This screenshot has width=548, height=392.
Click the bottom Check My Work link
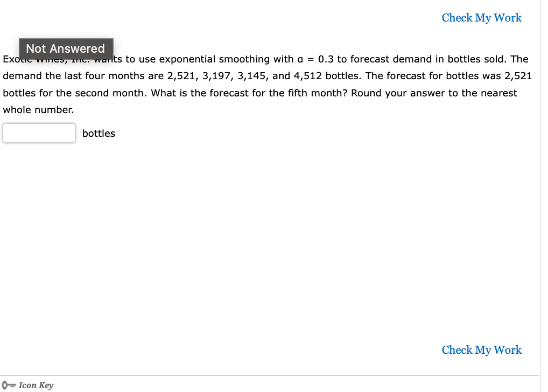pyautogui.click(x=481, y=350)
